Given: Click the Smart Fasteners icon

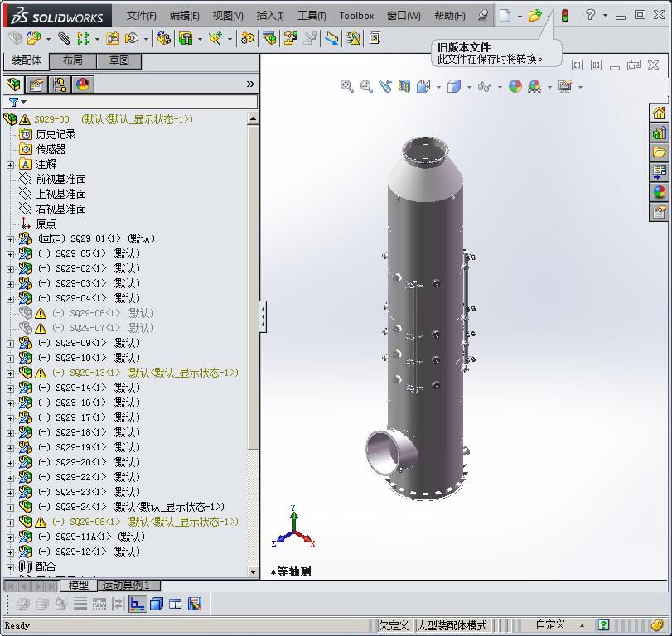Looking at the screenshot, I should click(113, 39).
